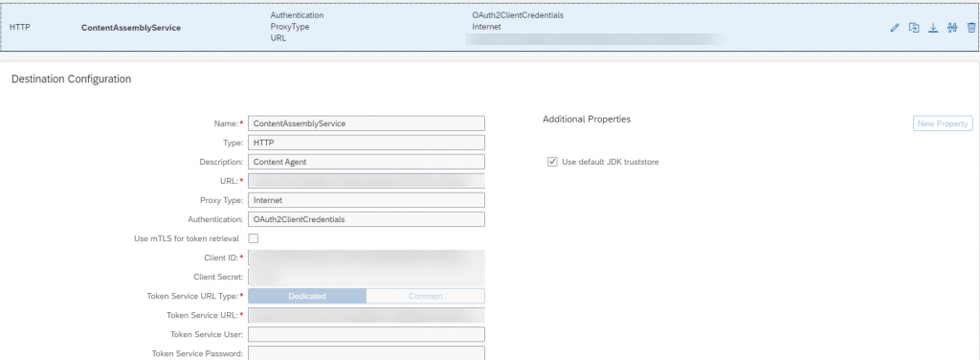Viewport: 980px width, 360px height.
Task: Click the Destination Configuration heading
Action: tap(71, 79)
